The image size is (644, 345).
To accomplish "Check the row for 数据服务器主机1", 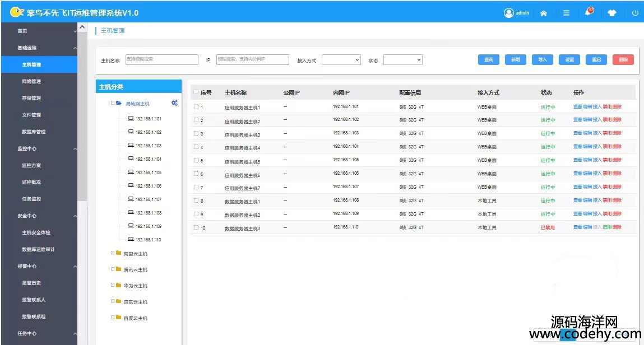I will (196, 201).
